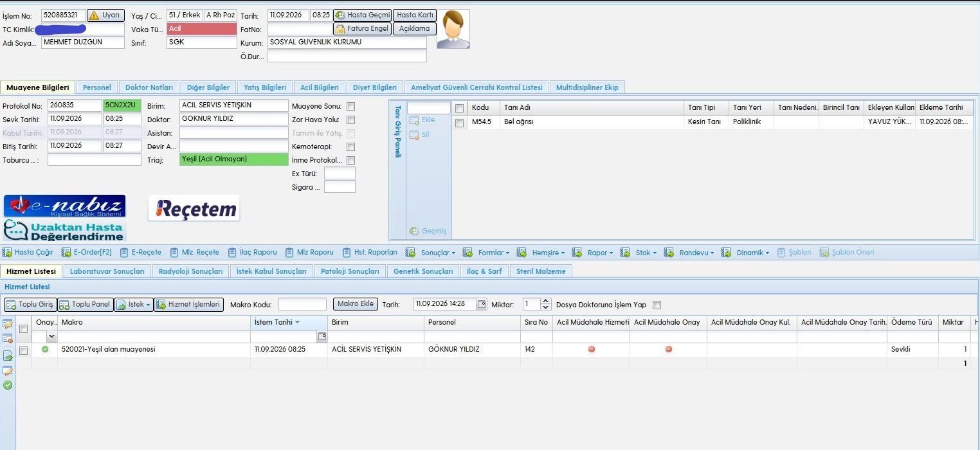Select the M54.5 Bel ağrısı row checkbox
This screenshot has width=980, height=450.
[459, 122]
